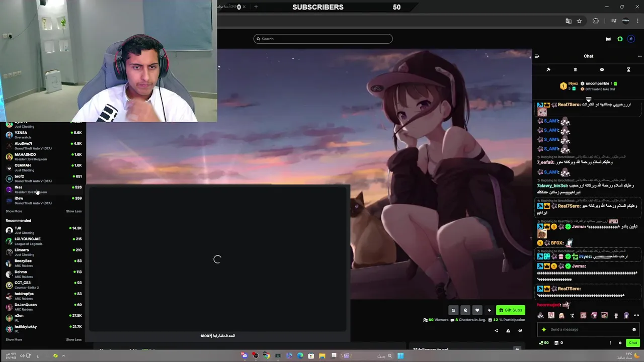Bookmark this page with the star icon
This screenshot has width=644, height=362.
[579, 21]
